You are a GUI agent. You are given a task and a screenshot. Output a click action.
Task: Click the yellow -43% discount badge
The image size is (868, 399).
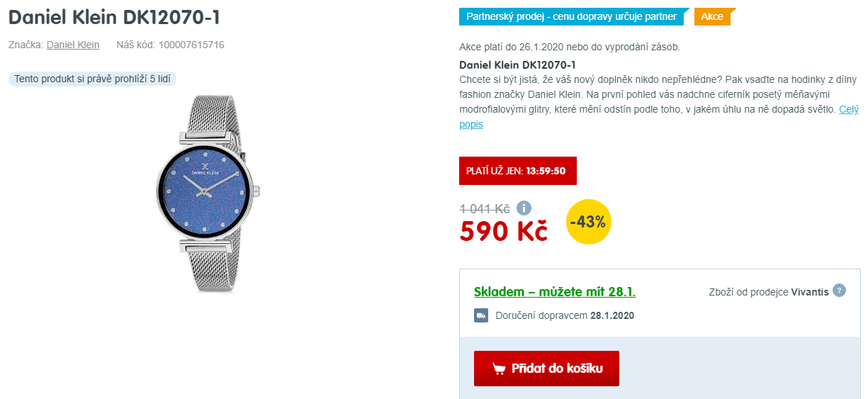click(589, 222)
